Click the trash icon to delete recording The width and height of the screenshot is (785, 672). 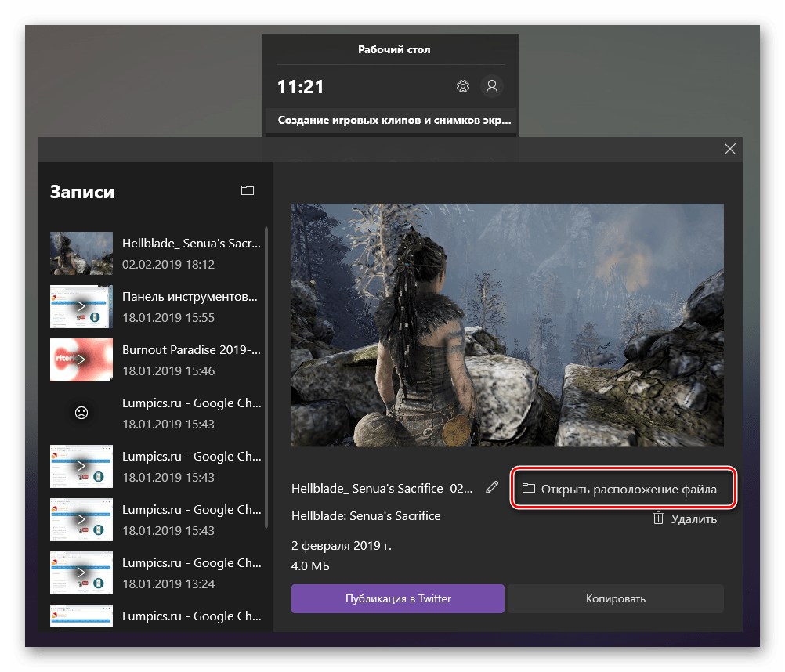(659, 518)
